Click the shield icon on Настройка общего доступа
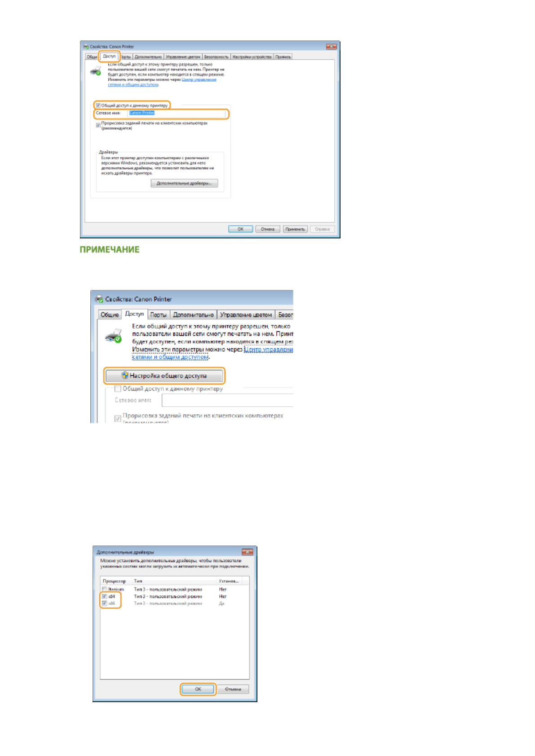This screenshot has width=535, height=756. 125,375
